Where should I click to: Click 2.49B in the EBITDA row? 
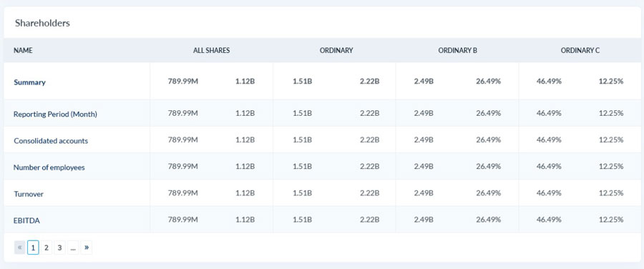[424, 220]
